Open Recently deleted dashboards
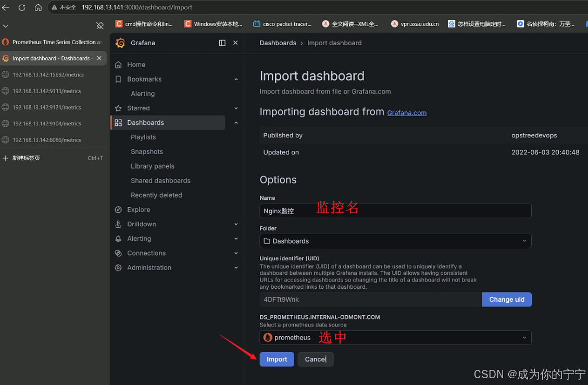Image resolution: width=588 pixels, height=385 pixels. (156, 195)
